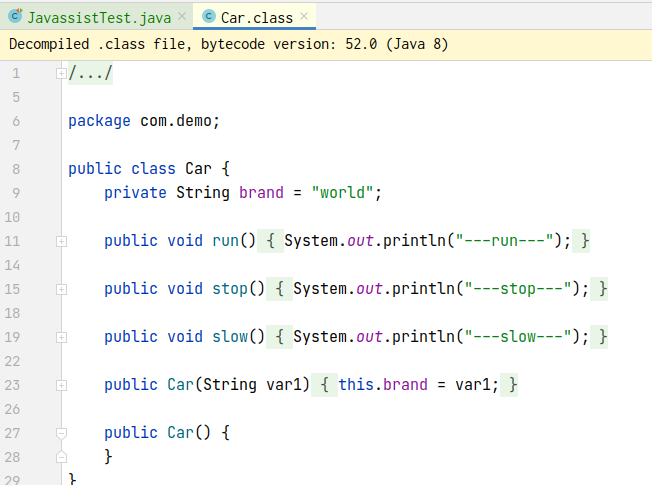
Task: Switch to the JavassistTest.java tab
Action: (x=98, y=17)
